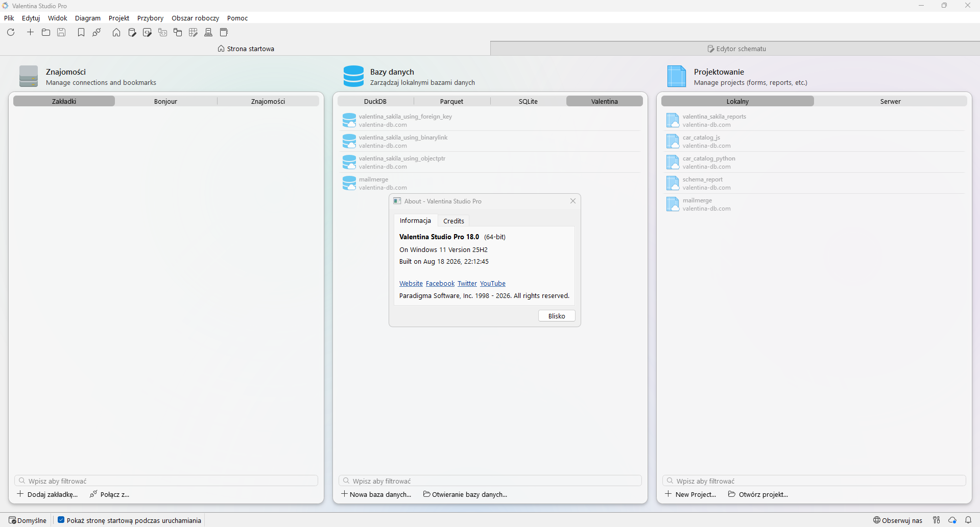Viewport: 980px width, 527px height.
Task: Click the cloud update icon in status bar
Action: 952,520
